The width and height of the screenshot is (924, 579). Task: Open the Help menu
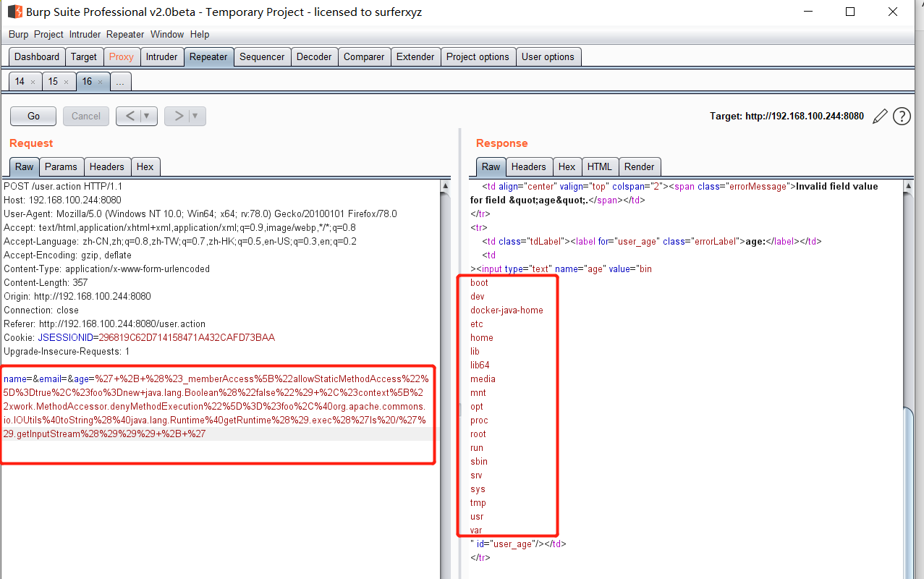coord(200,34)
